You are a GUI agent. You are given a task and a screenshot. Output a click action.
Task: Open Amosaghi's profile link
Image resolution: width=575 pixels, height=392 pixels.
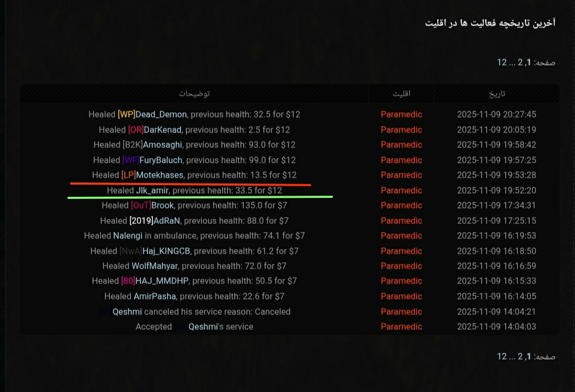point(162,145)
